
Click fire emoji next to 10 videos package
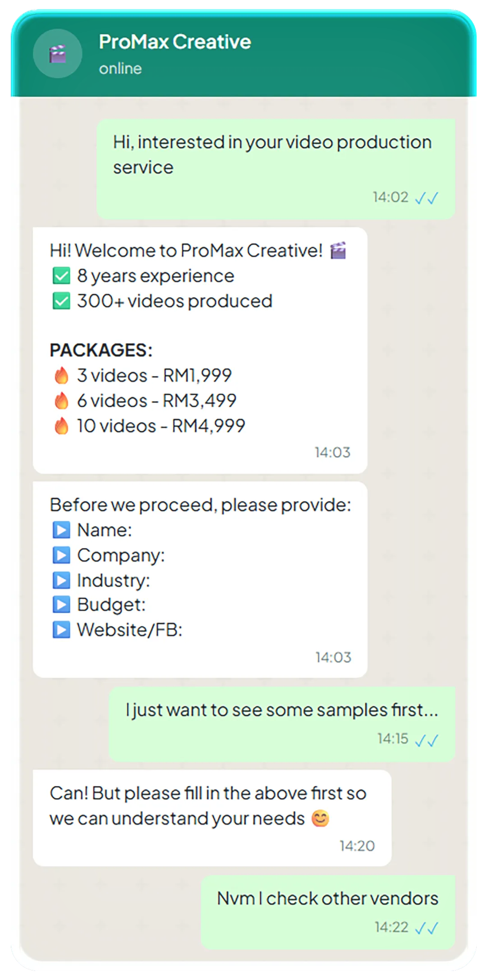pyautogui.click(x=61, y=425)
